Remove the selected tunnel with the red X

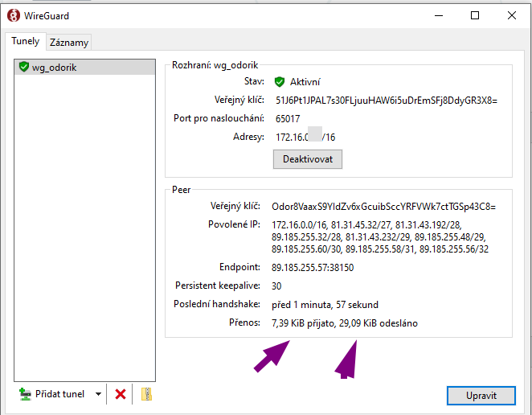click(x=121, y=394)
